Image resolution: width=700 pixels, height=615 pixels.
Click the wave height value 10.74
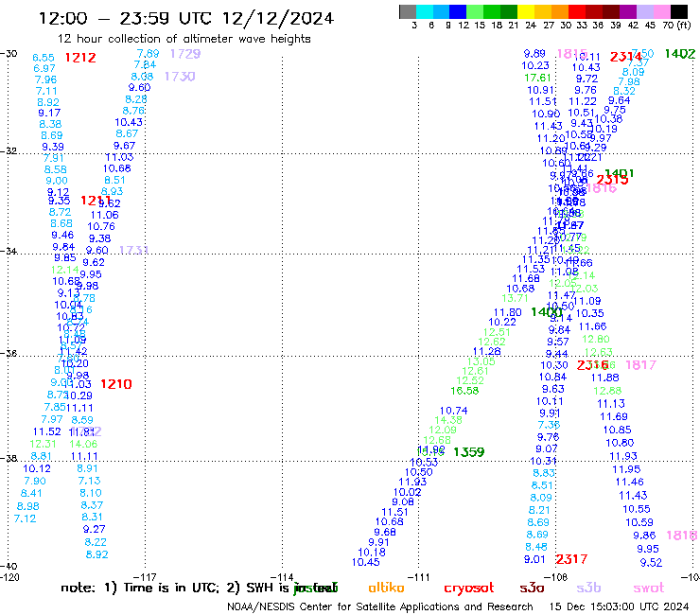point(453,411)
